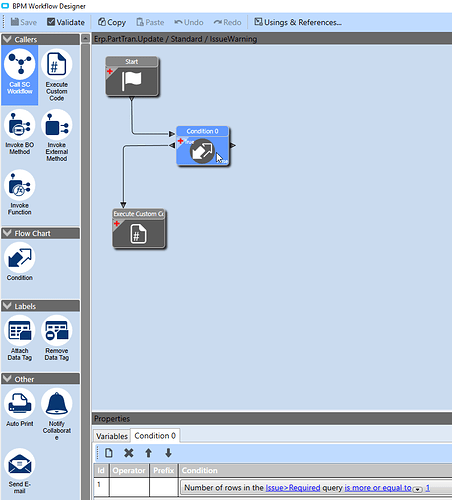The image size is (452, 500).
Task: Choose the Send E-mail icon
Action: pos(20,464)
